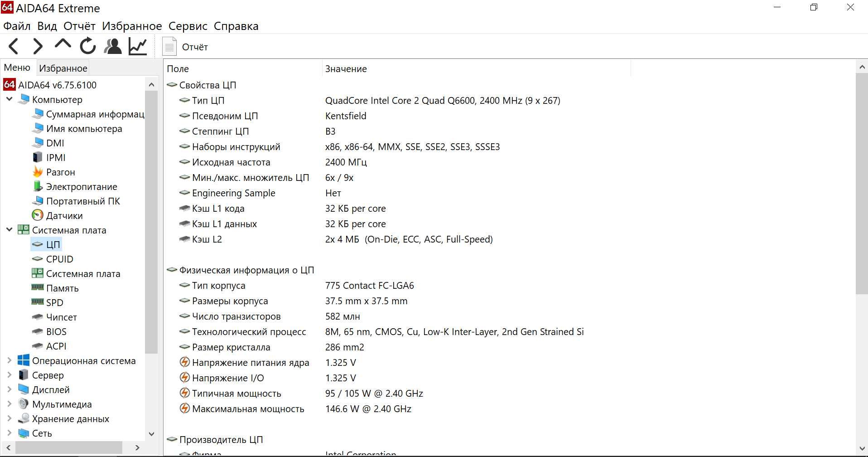Open the Избранное menu in the menu bar

[132, 26]
